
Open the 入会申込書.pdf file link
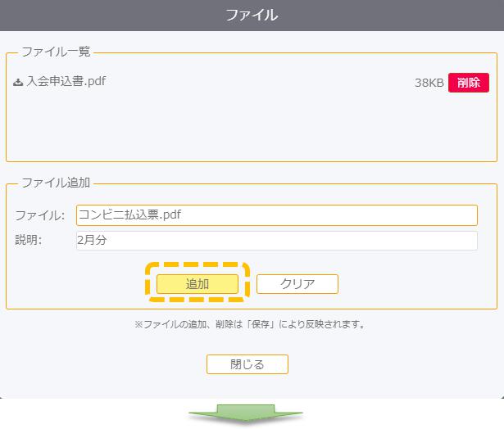[x=66, y=81]
